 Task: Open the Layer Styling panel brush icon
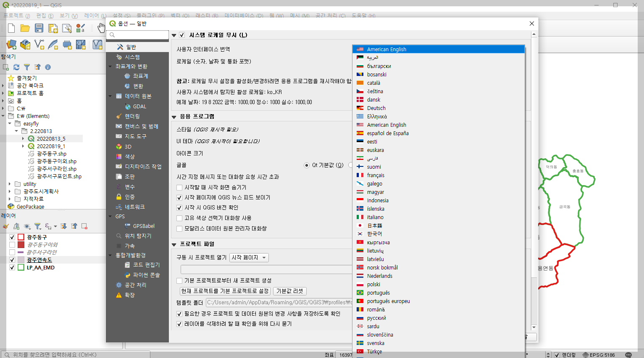(6, 226)
